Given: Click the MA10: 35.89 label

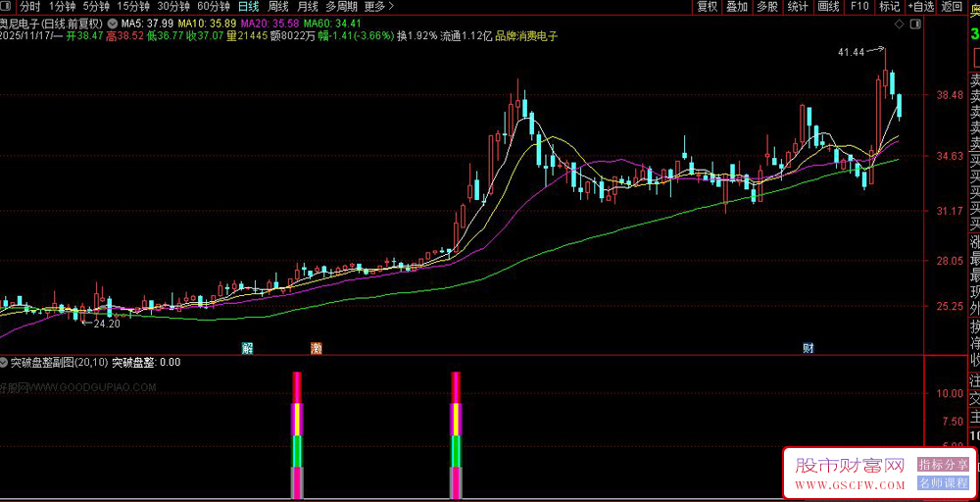Looking at the screenshot, I should point(208,24).
